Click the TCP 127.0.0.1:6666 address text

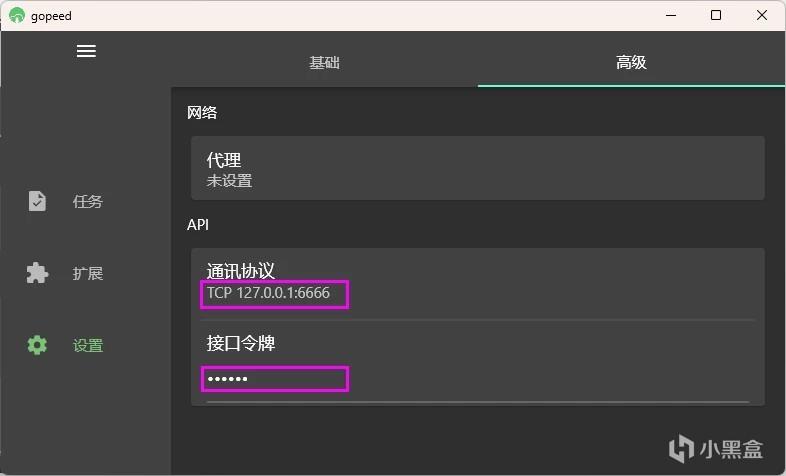coord(268,294)
